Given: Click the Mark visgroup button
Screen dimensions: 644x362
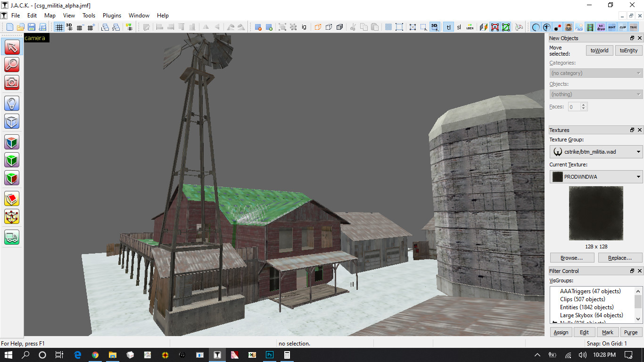Looking at the screenshot, I should [x=608, y=332].
